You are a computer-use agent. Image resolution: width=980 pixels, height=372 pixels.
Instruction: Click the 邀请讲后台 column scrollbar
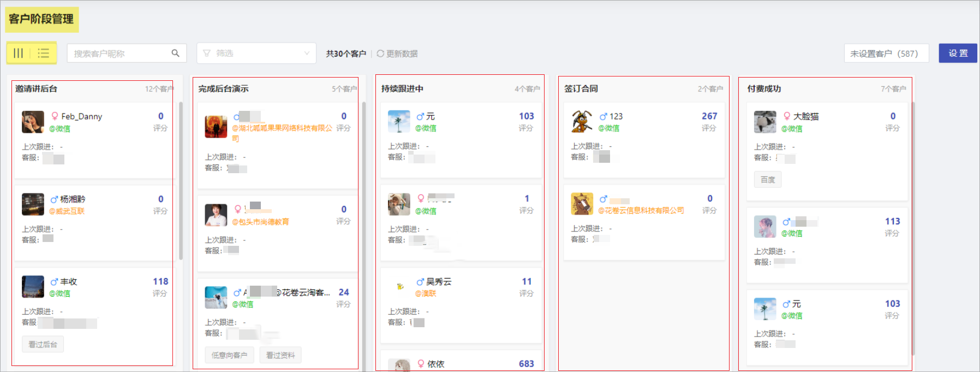[181, 180]
